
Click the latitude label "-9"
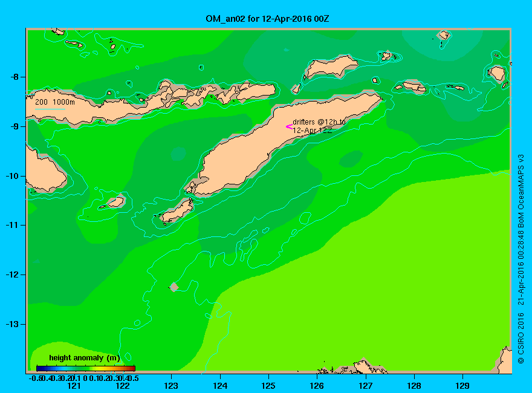point(14,126)
